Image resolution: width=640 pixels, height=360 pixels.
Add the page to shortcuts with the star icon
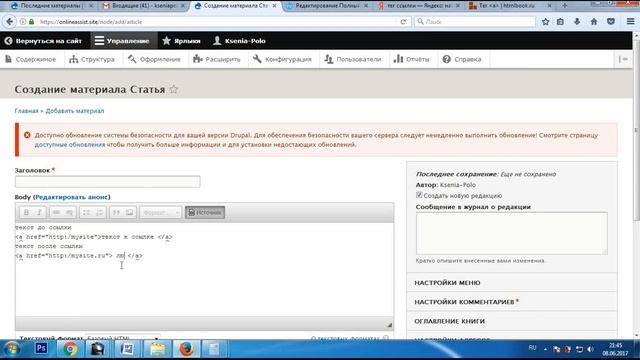(x=174, y=89)
